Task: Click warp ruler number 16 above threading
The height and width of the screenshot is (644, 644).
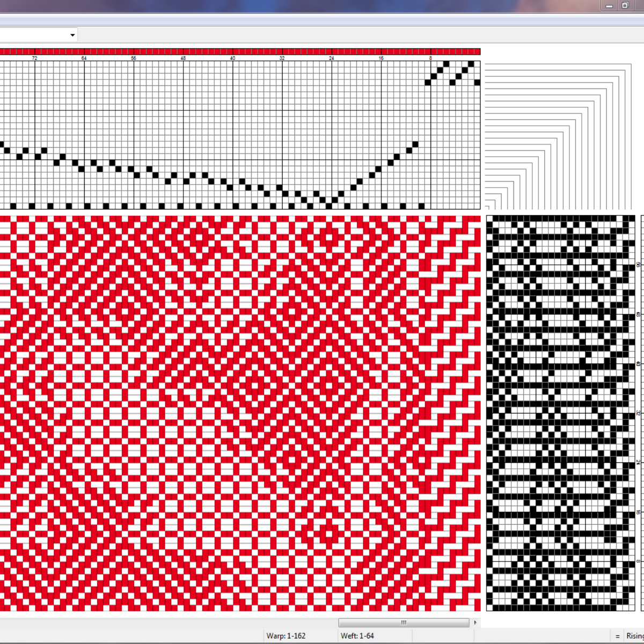Action: tap(381, 58)
